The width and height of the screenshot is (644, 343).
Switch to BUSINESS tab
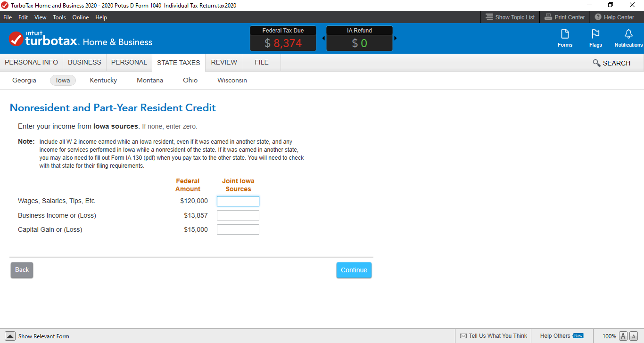pyautogui.click(x=84, y=62)
